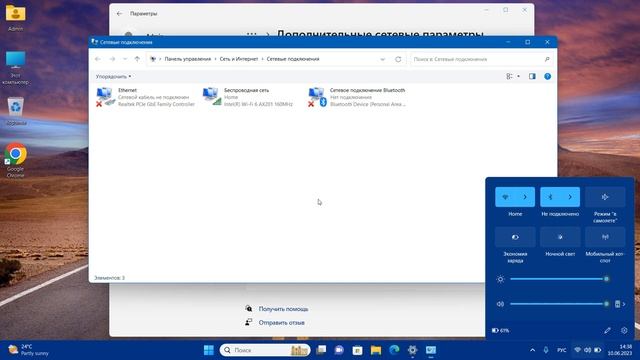Change view layout icon
The image size is (640, 360).
(509, 76)
